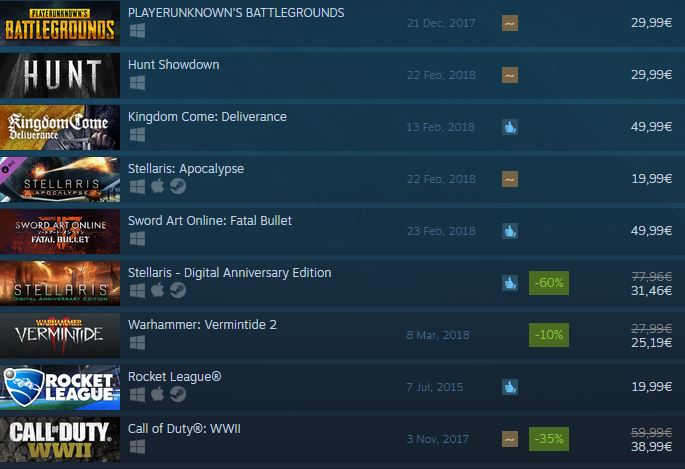Click the -35% discount badge on Call of Duty
Image resolution: width=685 pixels, height=469 pixels.
549,439
